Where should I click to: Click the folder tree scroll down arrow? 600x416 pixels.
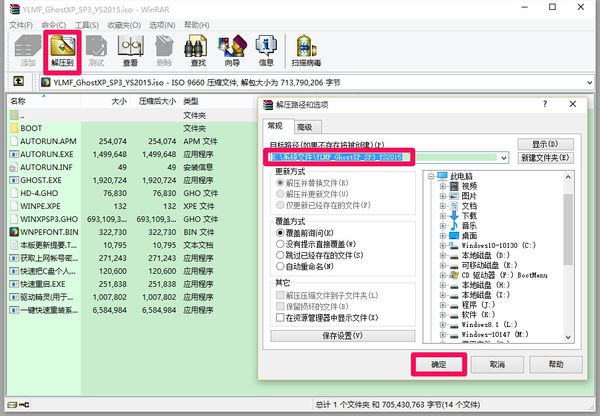coord(568,337)
